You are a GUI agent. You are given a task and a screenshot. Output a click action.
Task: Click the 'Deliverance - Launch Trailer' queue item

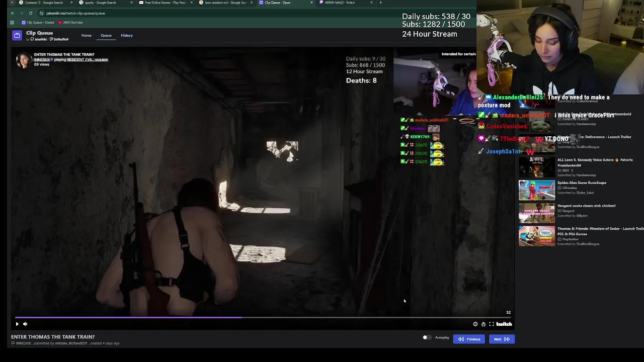pos(581,143)
